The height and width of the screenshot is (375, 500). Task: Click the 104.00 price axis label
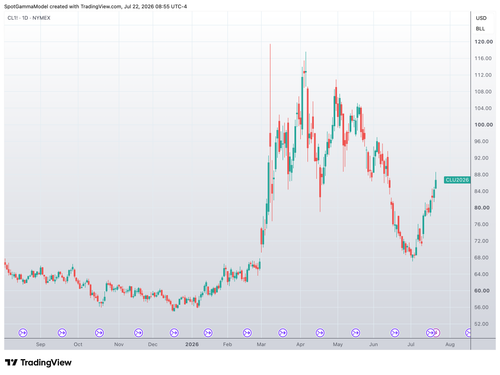click(483, 108)
